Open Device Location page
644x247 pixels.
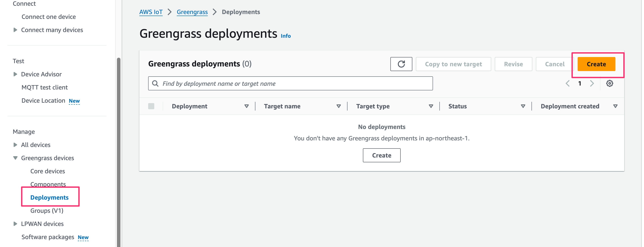[x=43, y=100]
